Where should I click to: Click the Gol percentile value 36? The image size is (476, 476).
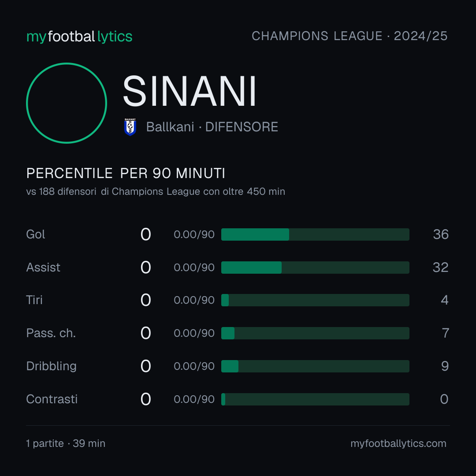click(441, 234)
